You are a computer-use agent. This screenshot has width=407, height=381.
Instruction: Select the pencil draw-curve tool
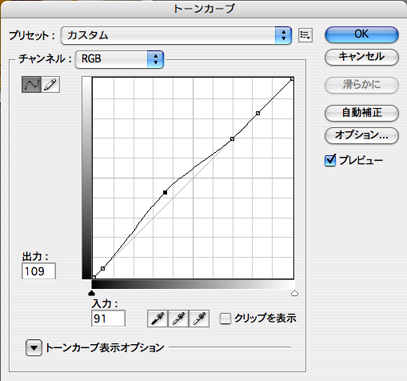tap(50, 85)
